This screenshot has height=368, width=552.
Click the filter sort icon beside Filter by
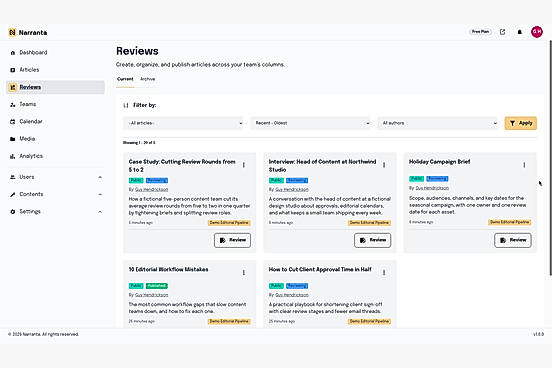[126, 105]
